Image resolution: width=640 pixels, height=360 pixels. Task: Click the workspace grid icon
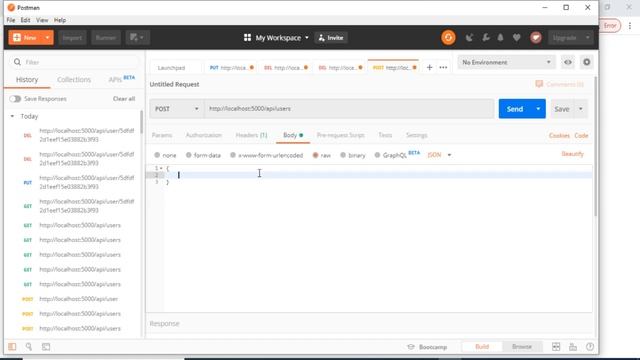[247, 38]
